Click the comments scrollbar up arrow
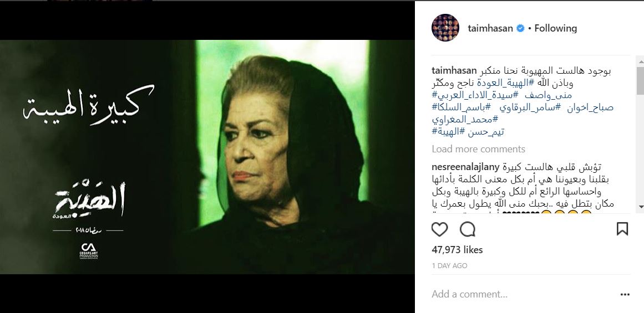Viewport: 644px width, 313px height. click(640, 61)
